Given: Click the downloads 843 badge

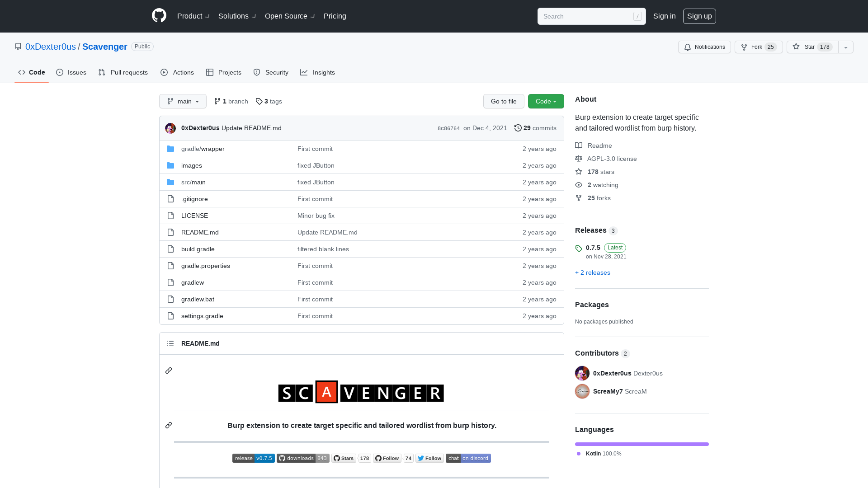Looking at the screenshot, I should point(303,458).
